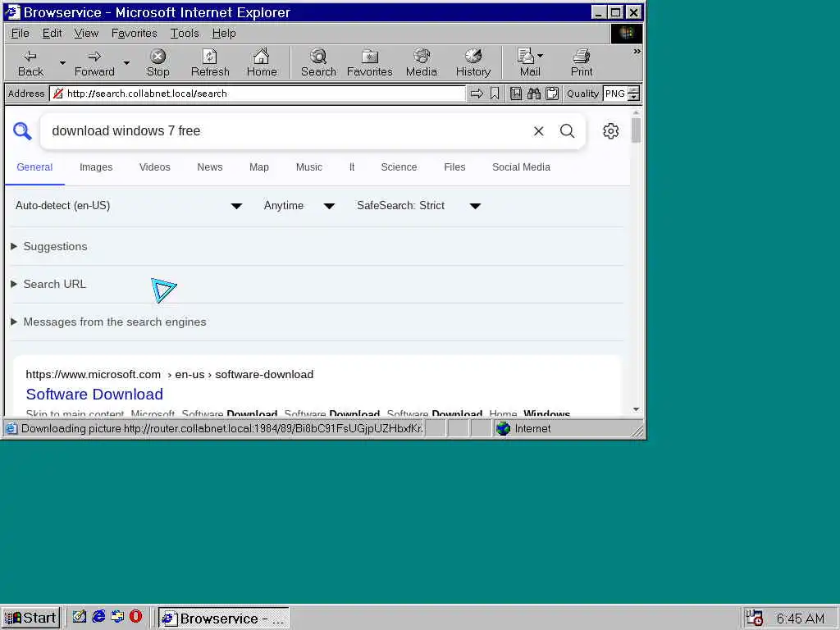
Task: Click the Print toolbar button
Action: tap(582, 63)
